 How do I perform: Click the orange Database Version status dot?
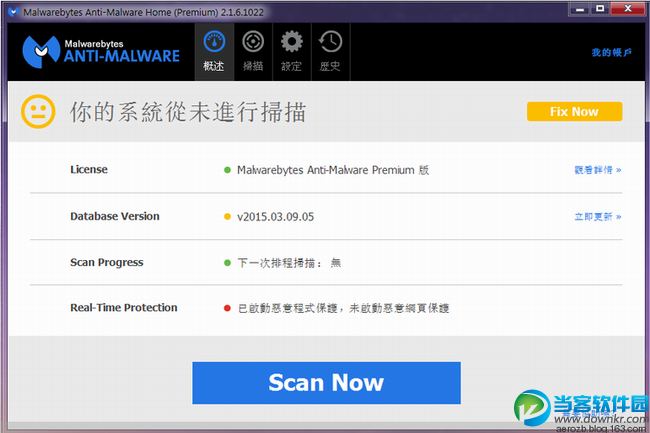[227, 216]
